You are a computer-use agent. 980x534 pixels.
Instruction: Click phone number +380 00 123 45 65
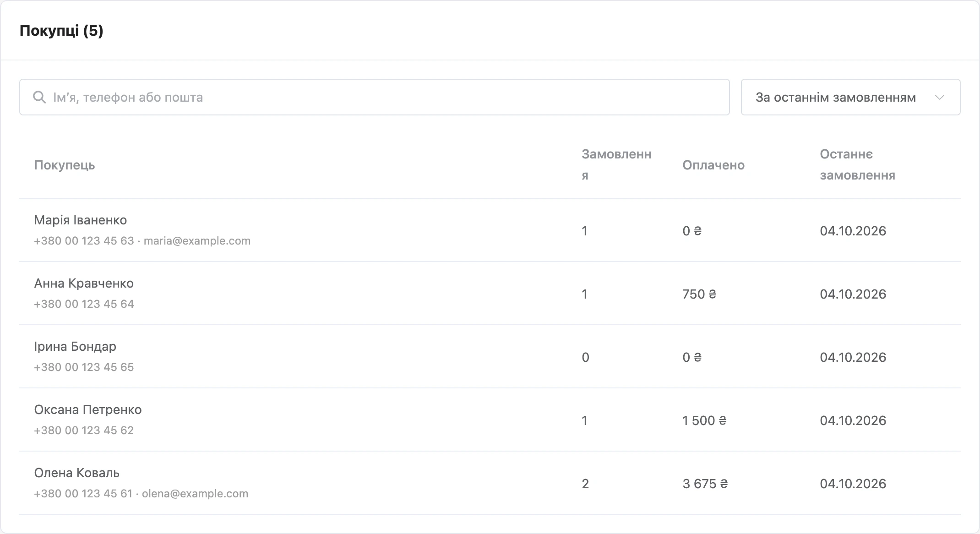coord(84,367)
